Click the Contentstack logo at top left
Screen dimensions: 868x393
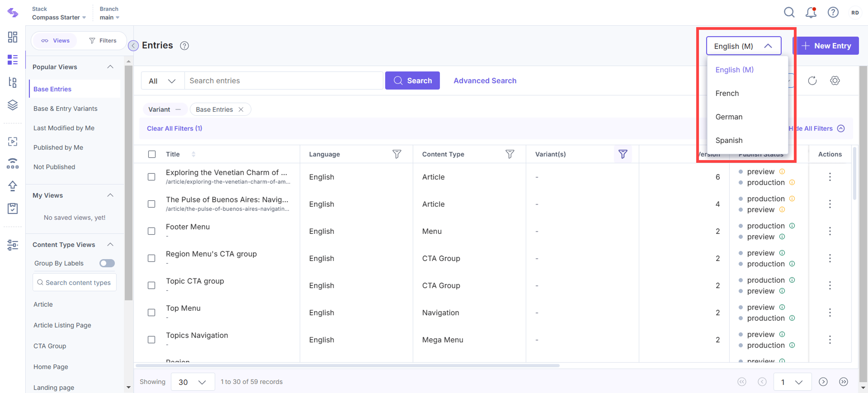[12, 12]
